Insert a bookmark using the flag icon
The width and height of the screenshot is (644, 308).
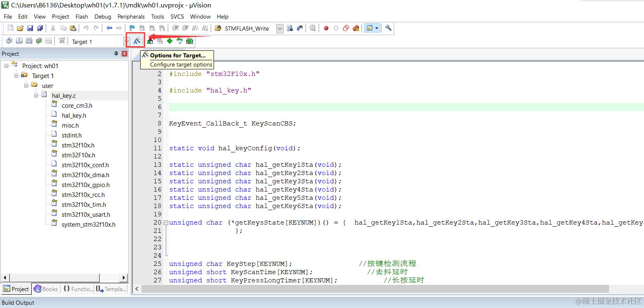[x=132, y=28]
